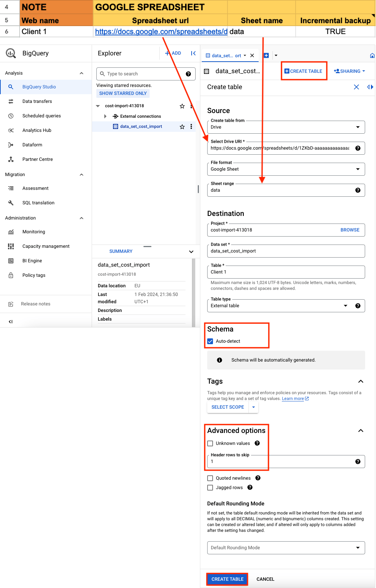Click the Learn more link under Tags
376x588 pixels.
tap(293, 399)
